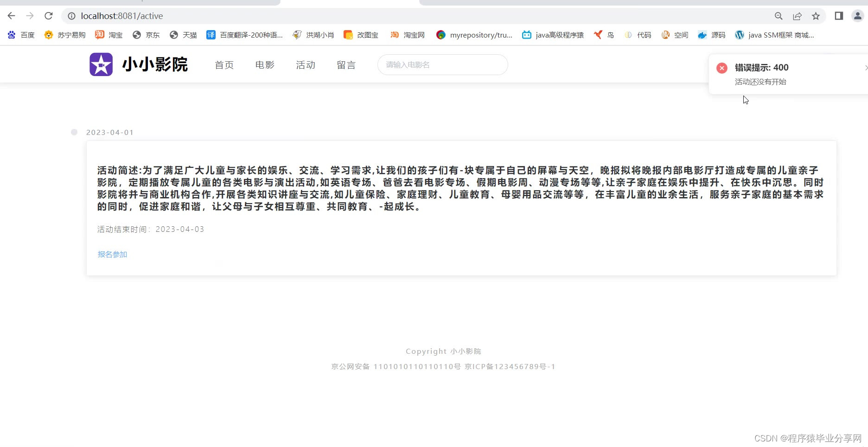Click the 小小影院 purple star logo
This screenshot has height=447, width=868.
coord(101,64)
